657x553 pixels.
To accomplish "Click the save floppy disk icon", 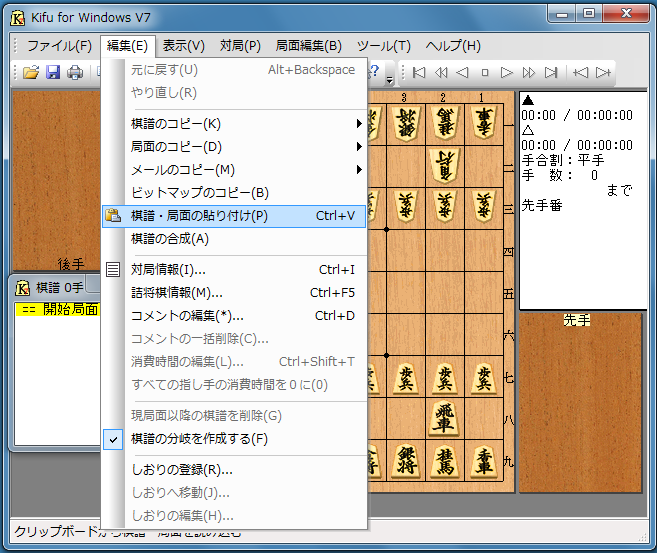I will [x=53, y=72].
